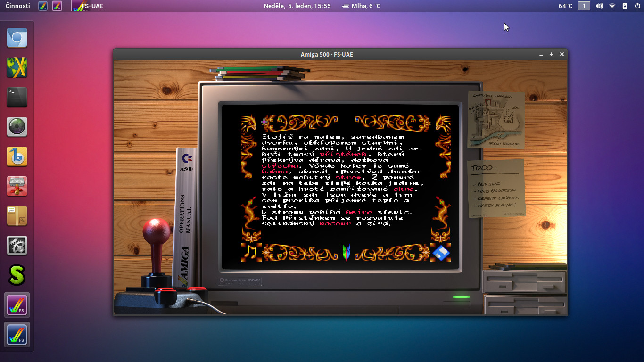Maximize the Amiga 500 FS-UAE window
644x362 pixels.
coord(552,55)
